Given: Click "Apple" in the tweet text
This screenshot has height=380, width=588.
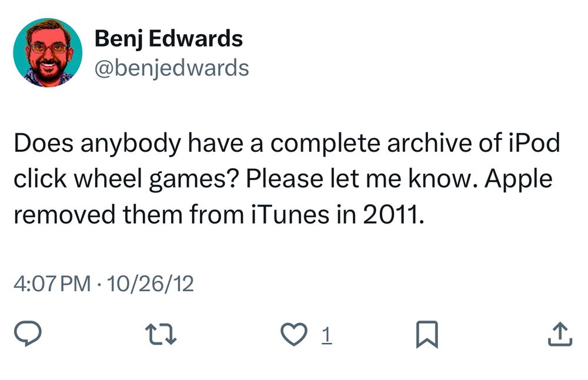Looking at the screenshot, I should coord(519,179).
